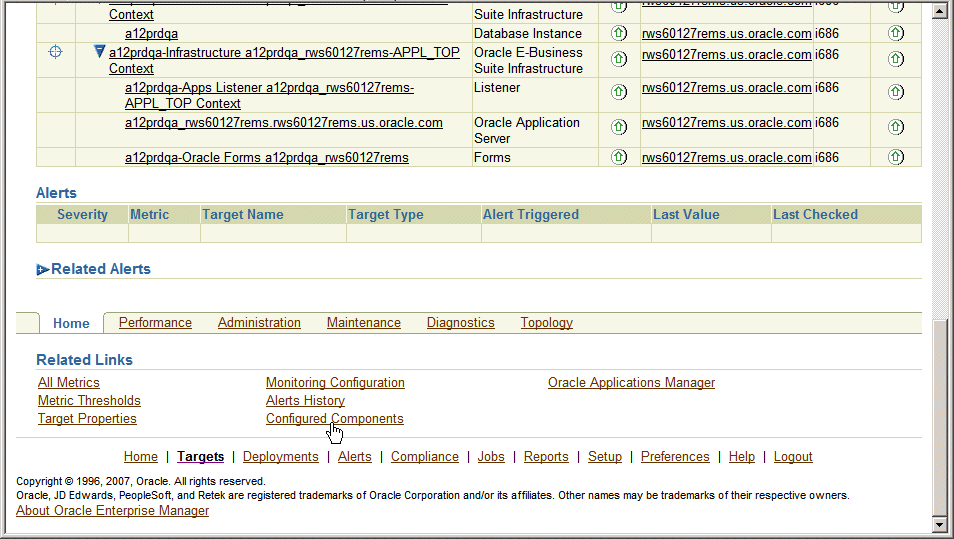This screenshot has height=539, width=954.
Task: Click the Logout footer link
Action: click(793, 456)
